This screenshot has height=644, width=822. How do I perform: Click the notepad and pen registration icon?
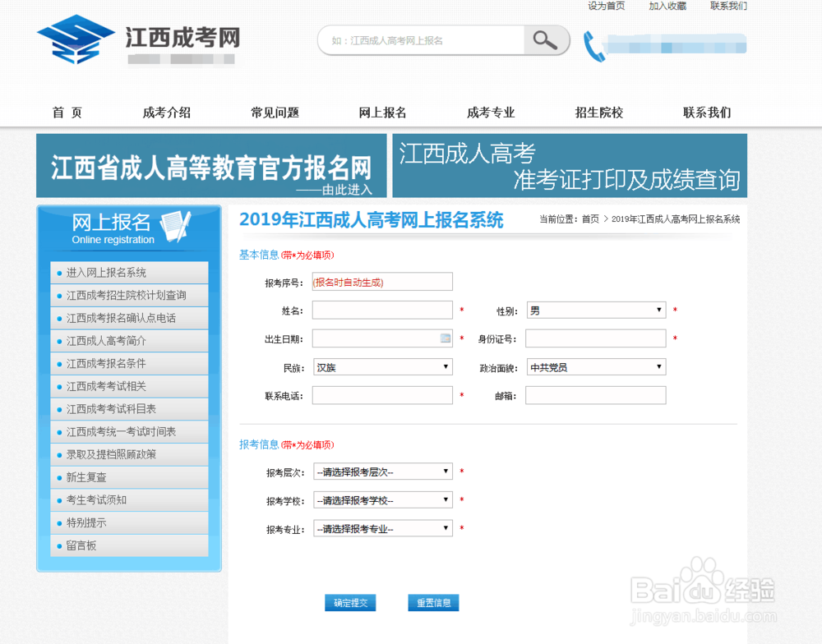pos(176,227)
